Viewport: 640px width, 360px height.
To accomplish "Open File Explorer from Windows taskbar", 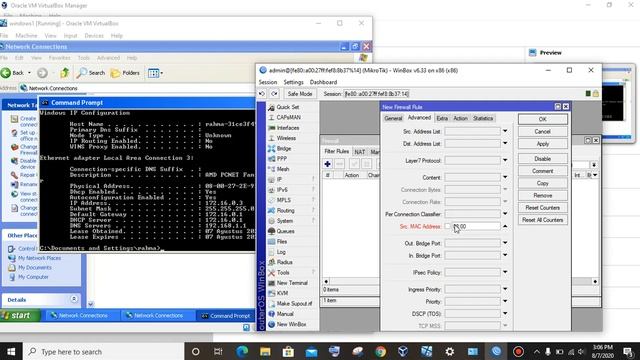I will 265,351.
